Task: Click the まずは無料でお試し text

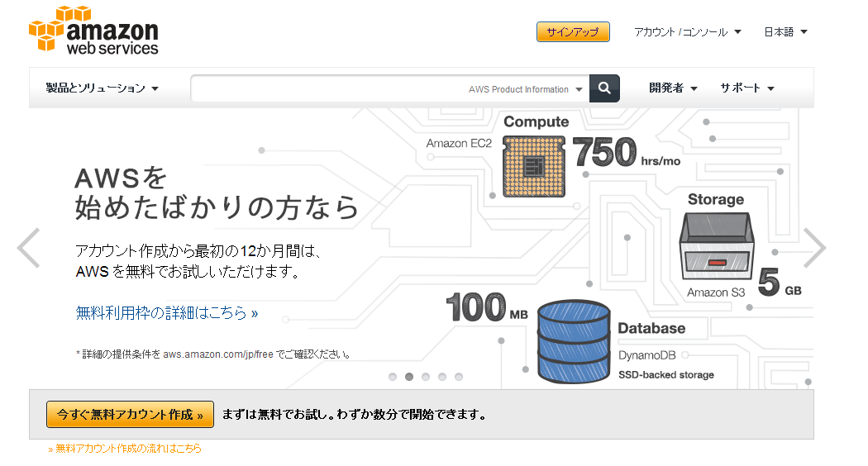Action: point(355,415)
